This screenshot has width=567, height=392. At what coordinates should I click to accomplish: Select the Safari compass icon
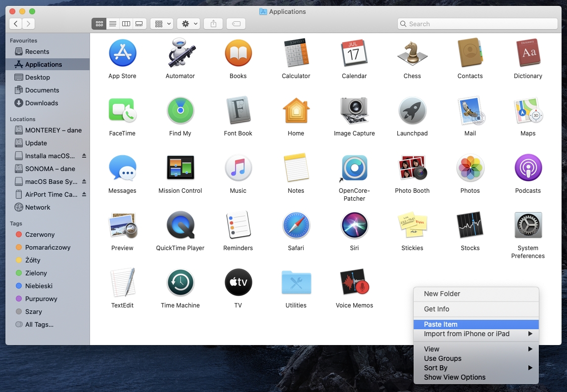pyautogui.click(x=296, y=225)
